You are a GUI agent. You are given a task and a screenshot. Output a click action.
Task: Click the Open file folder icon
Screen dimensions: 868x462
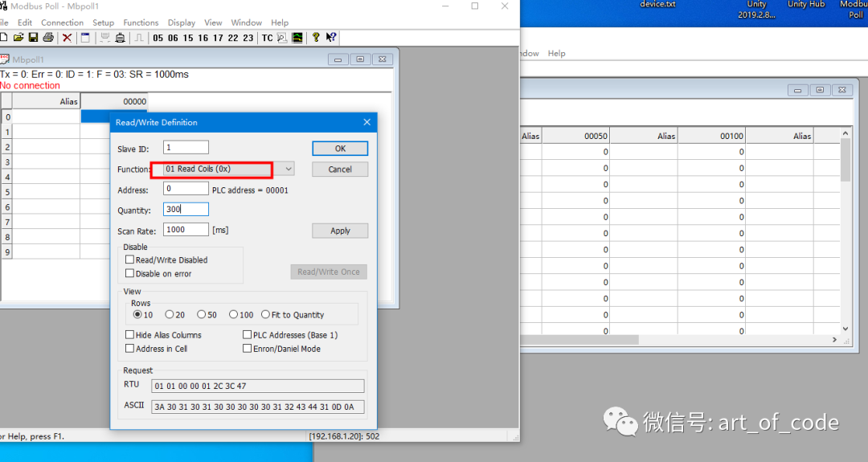(x=18, y=38)
